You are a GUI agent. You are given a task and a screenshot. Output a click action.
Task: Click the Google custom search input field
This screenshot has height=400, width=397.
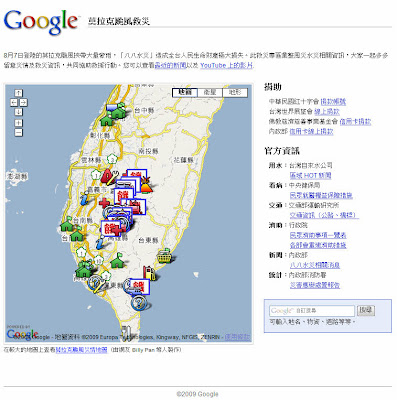coord(312,311)
